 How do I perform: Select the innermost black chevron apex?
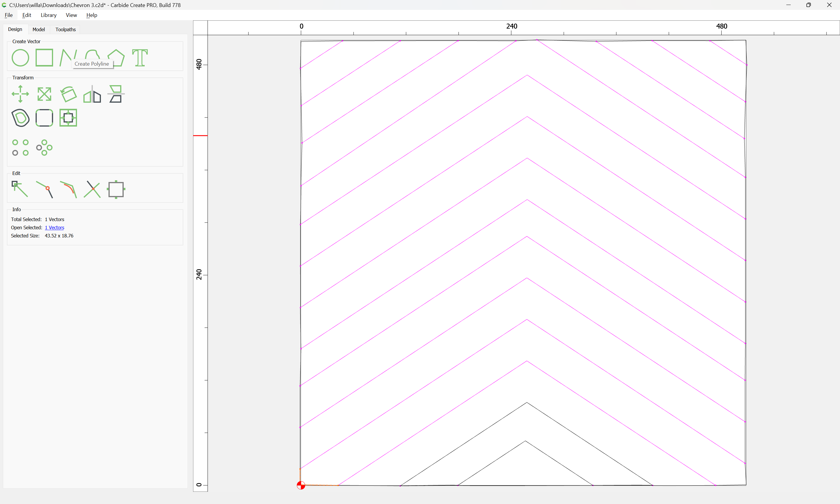(x=526, y=441)
